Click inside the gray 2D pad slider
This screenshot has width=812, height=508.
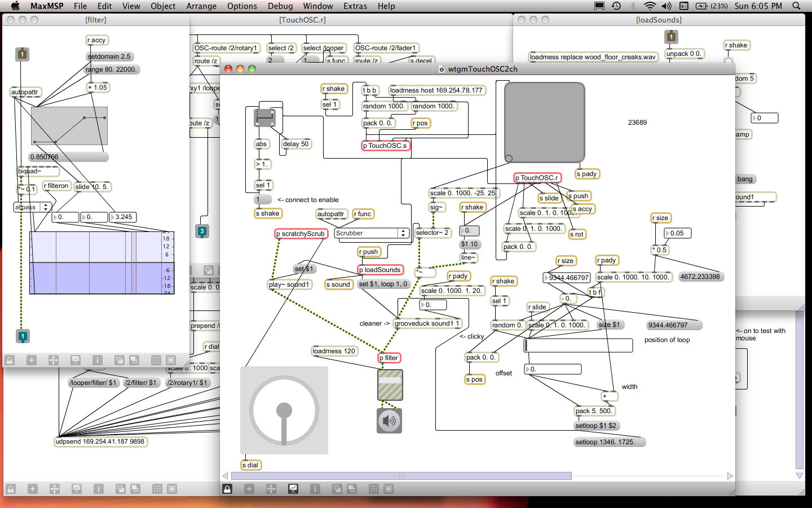pos(544,122)
